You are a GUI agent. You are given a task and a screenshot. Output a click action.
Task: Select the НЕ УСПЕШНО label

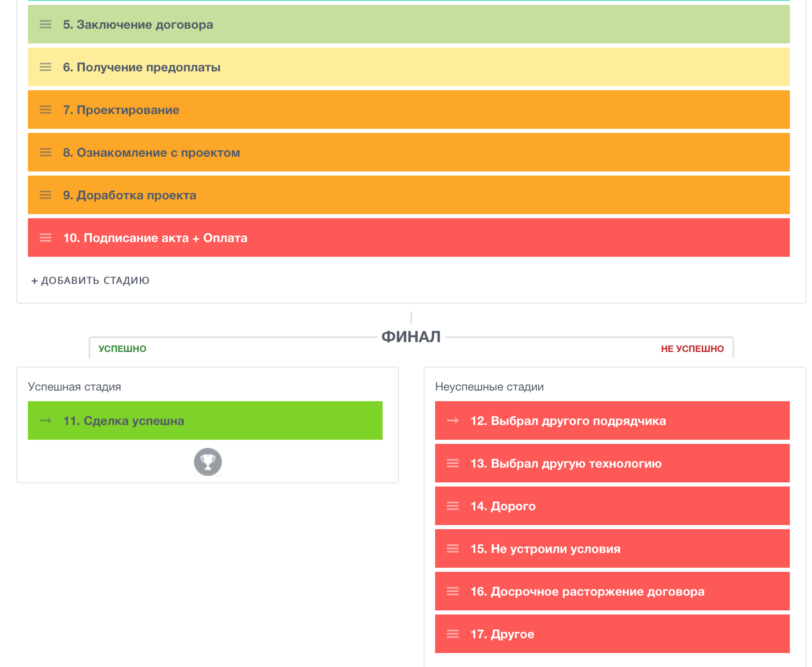[x=692, y=349]
